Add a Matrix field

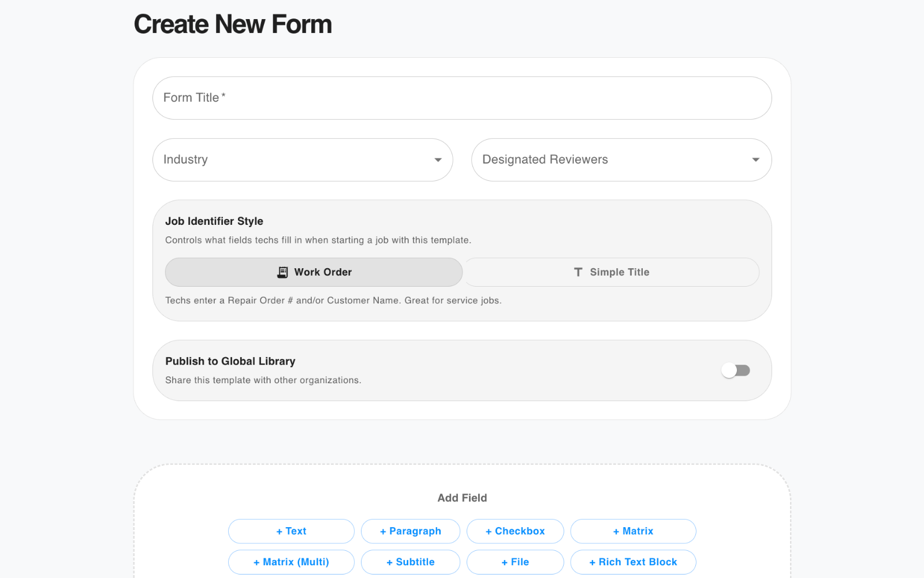point(633,531)
